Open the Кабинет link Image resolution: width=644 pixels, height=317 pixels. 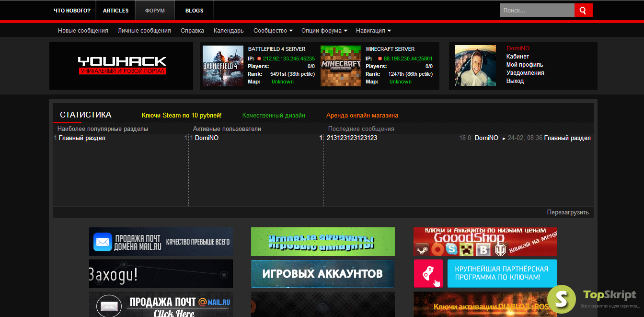pos(517,57)
